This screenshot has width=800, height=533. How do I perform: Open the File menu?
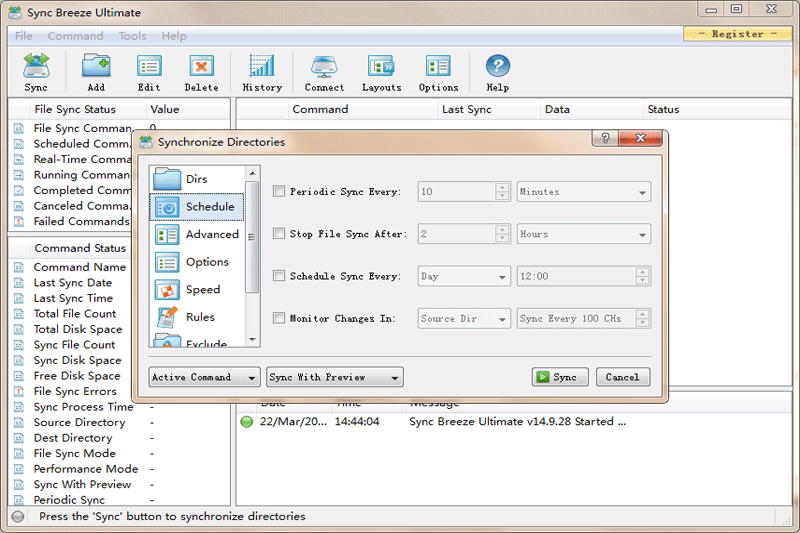click(23, 36)
